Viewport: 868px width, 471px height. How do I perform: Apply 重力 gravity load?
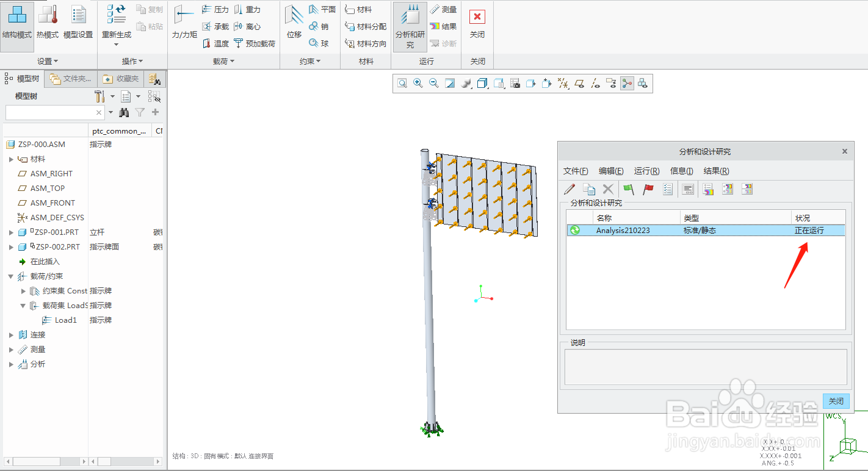[248, 10]
